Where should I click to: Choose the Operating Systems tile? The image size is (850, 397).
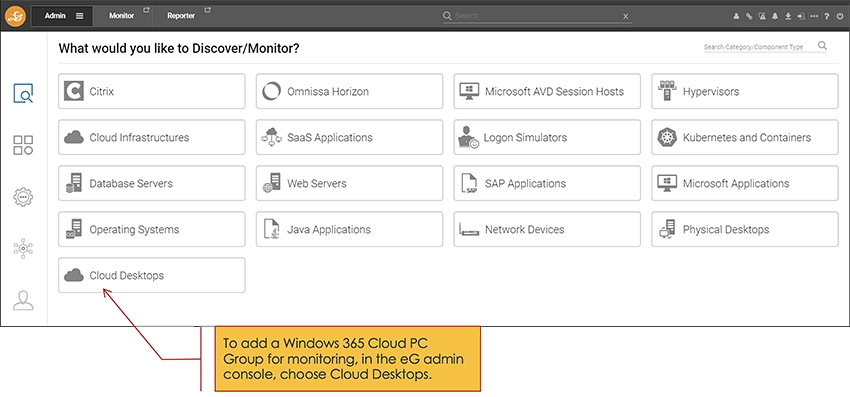152,229
